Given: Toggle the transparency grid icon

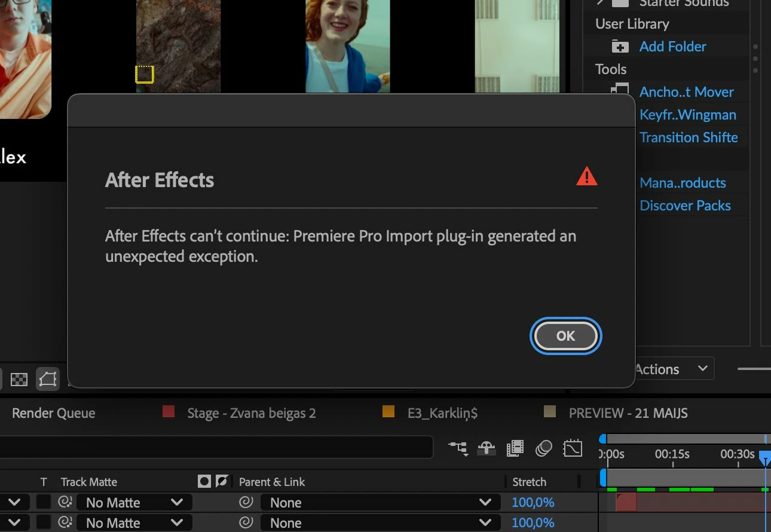Looking at the screenshot, I should (x=19, y=379).
